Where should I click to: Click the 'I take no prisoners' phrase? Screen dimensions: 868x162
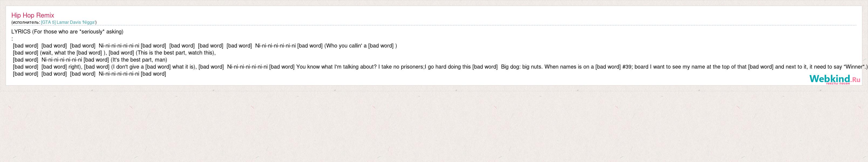point(401,67)
